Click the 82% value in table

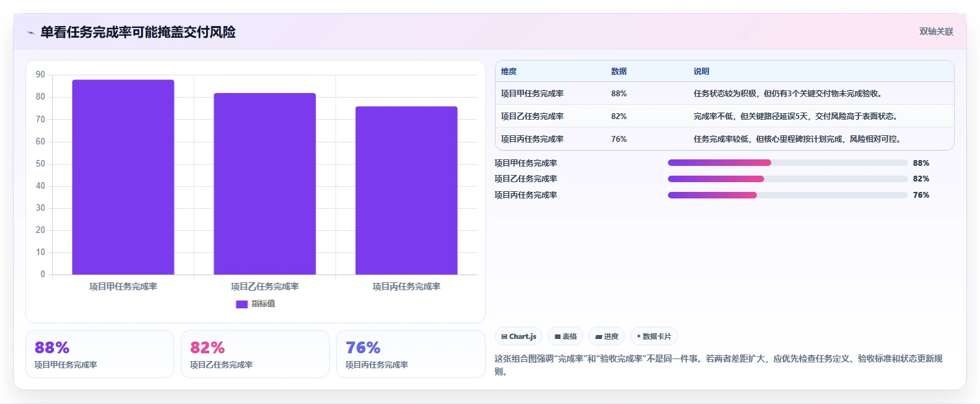click(x=619, y=116)
